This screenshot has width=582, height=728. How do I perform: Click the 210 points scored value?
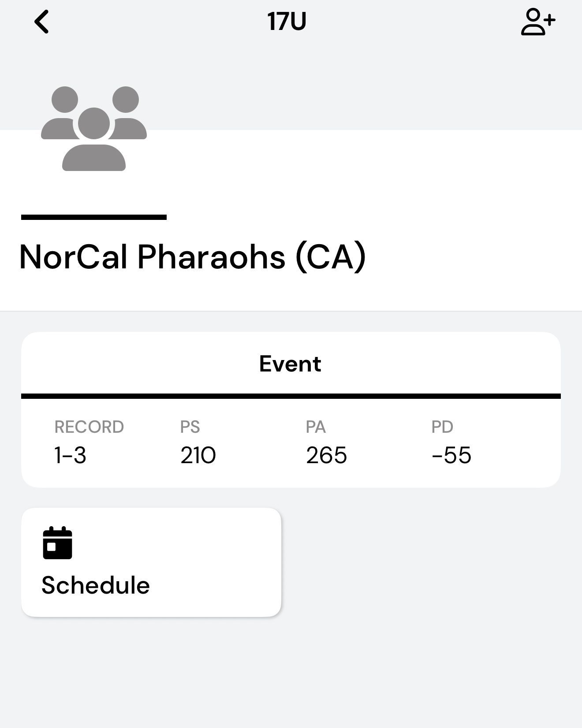[198, 455]
